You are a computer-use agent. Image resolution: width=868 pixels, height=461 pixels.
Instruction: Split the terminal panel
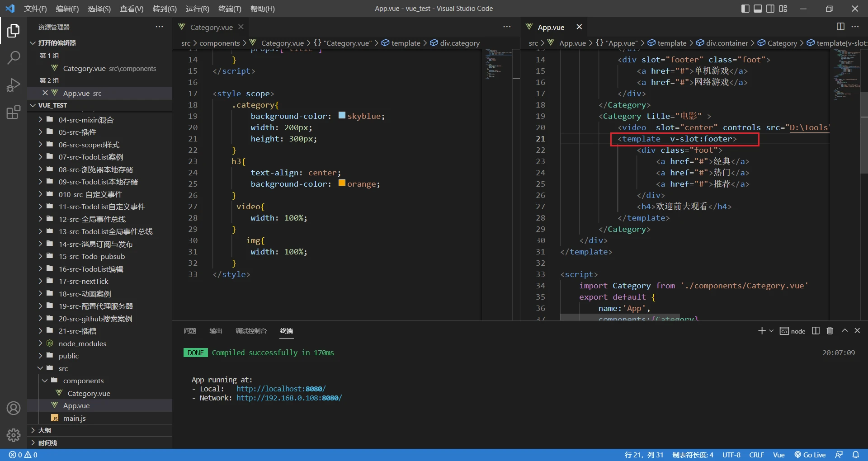816,331
